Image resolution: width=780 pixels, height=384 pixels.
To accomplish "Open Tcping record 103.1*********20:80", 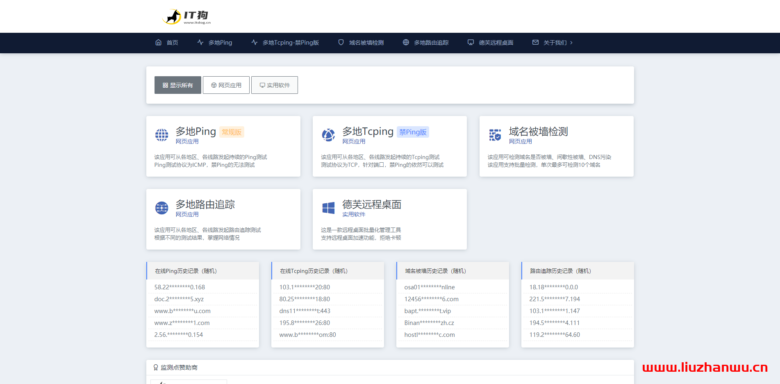I will click(305, 287).
